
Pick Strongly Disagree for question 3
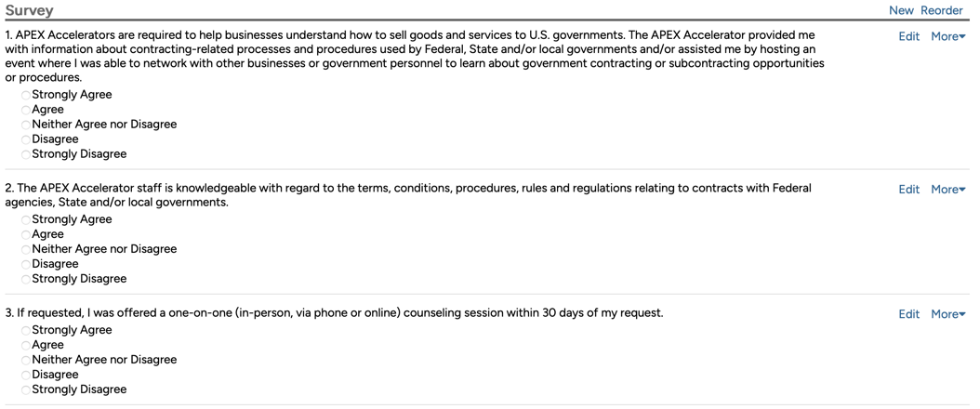click(x=26, y=389)
